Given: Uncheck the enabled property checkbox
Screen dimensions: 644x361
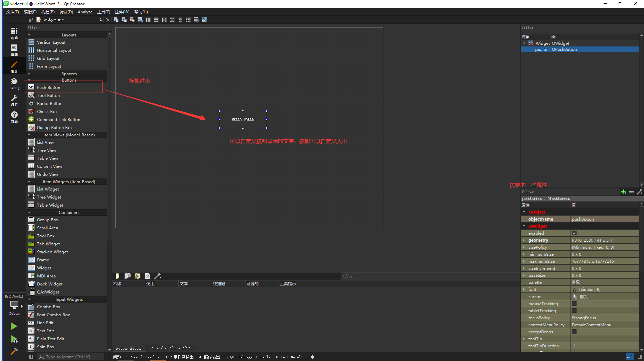Looking at the screenshot, I should [574, 233].
